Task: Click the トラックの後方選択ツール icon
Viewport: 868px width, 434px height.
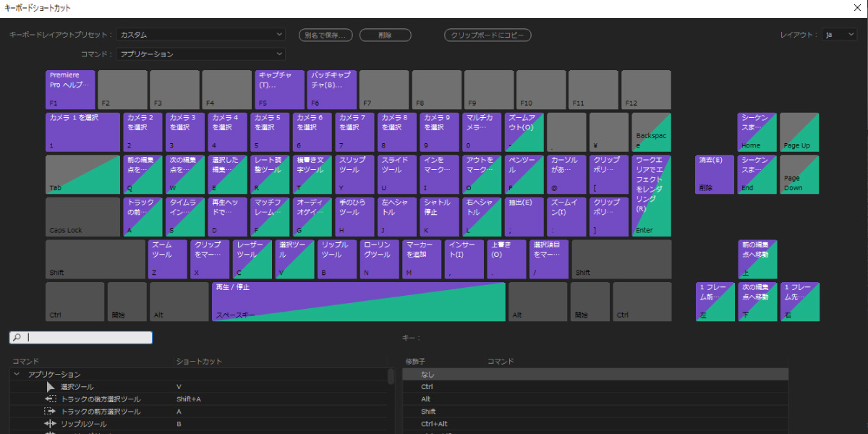Action: click(51, 399)
